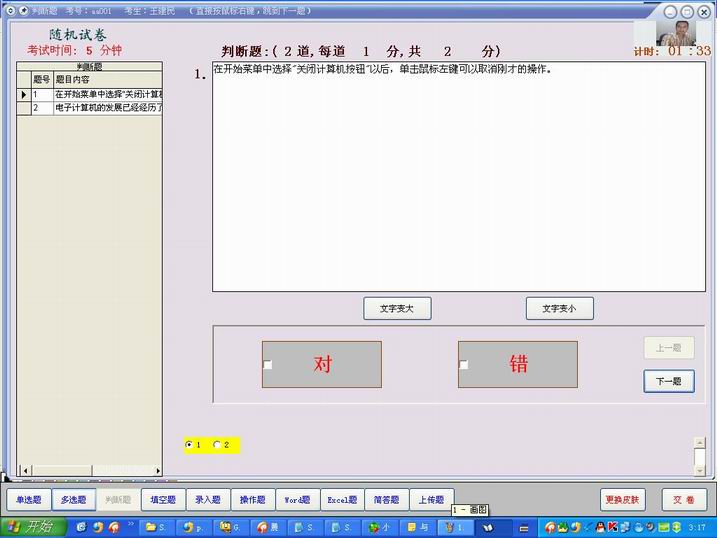Check the 错 (false) answer checkbox
Image resolution: width=717 pixels, height=538 pixels.
[x=464, y=365]
